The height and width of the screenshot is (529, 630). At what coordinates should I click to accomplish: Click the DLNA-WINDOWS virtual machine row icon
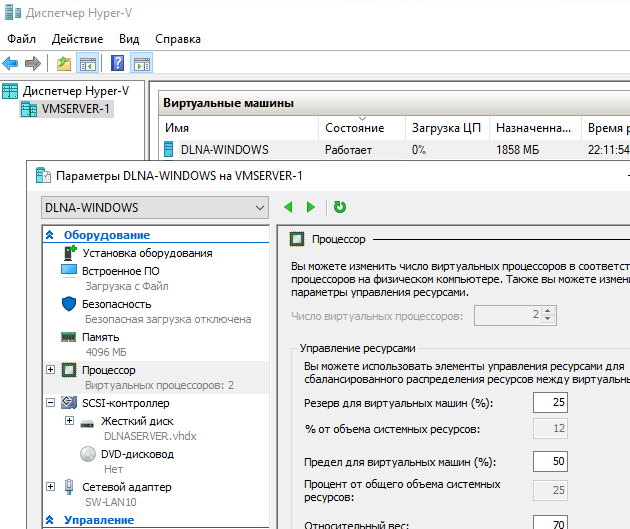pos(168,149)
